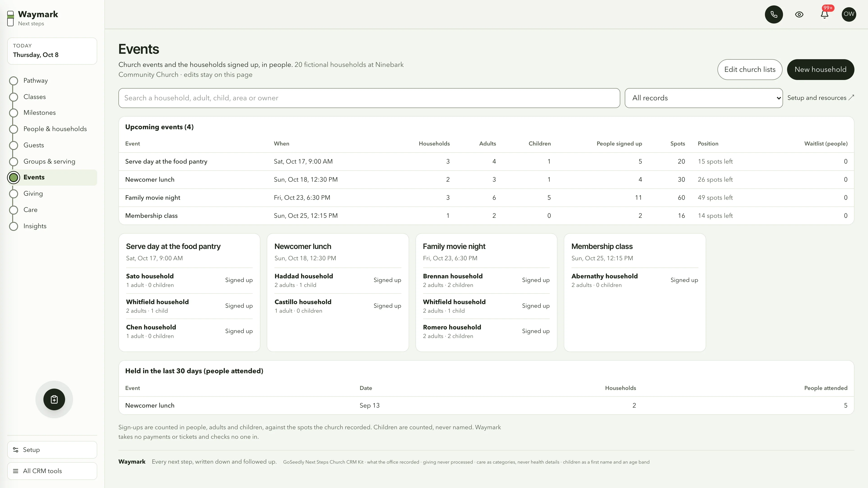Expand the All records dropdown
Image resolution: width=868 pixels, height=488 pixels.
tap(704, 98)
